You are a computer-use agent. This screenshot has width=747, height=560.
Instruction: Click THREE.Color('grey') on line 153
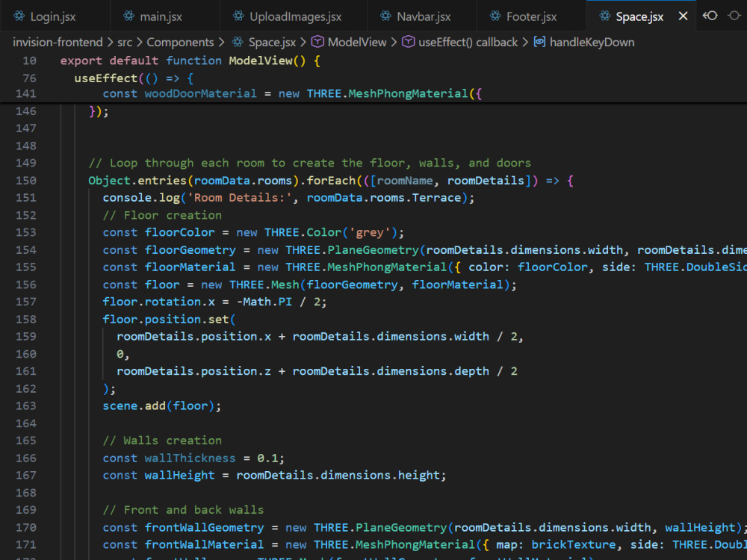tap(331, 232)
